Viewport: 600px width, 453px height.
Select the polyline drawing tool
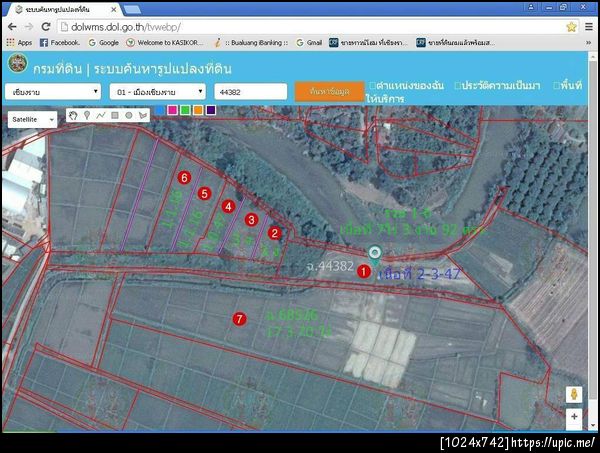(x=101, y=115)
